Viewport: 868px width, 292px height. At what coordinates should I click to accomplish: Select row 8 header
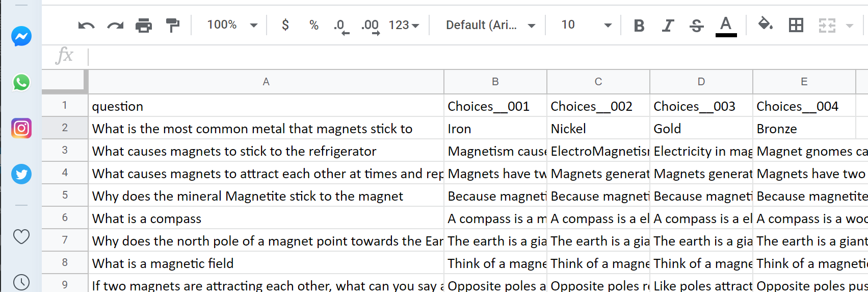coord(65,262)
